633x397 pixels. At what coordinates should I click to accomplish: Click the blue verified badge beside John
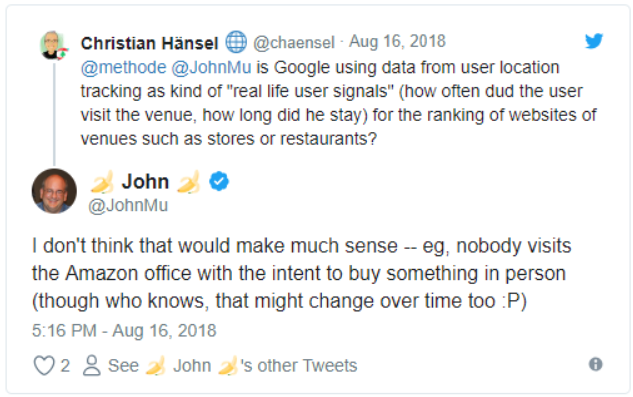(x=219, y=181)
